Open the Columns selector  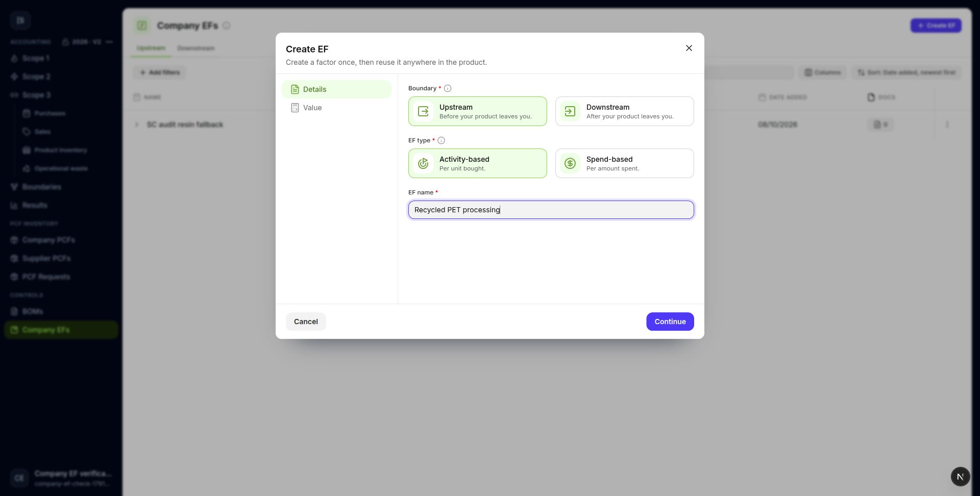click(823, 72)
